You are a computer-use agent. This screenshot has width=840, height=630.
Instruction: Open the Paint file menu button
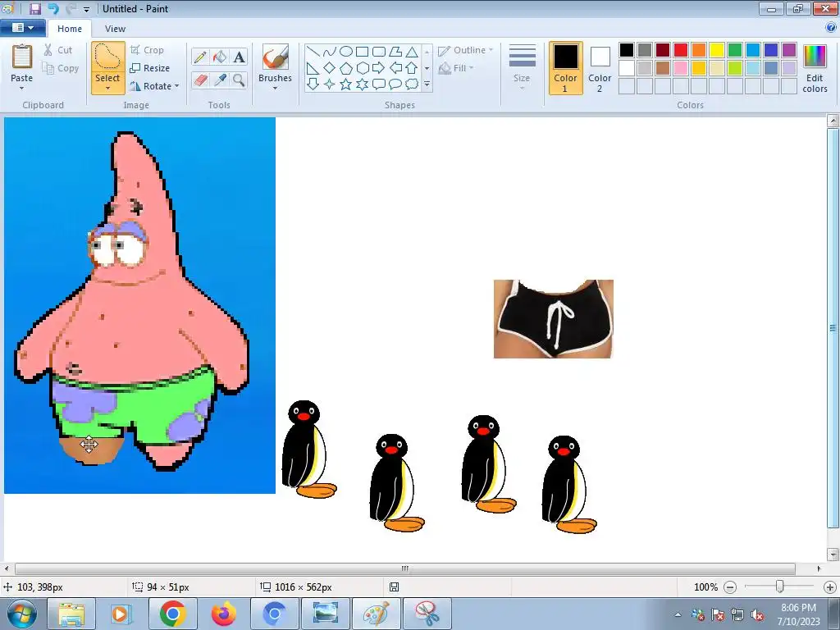[x=22, y=28]
